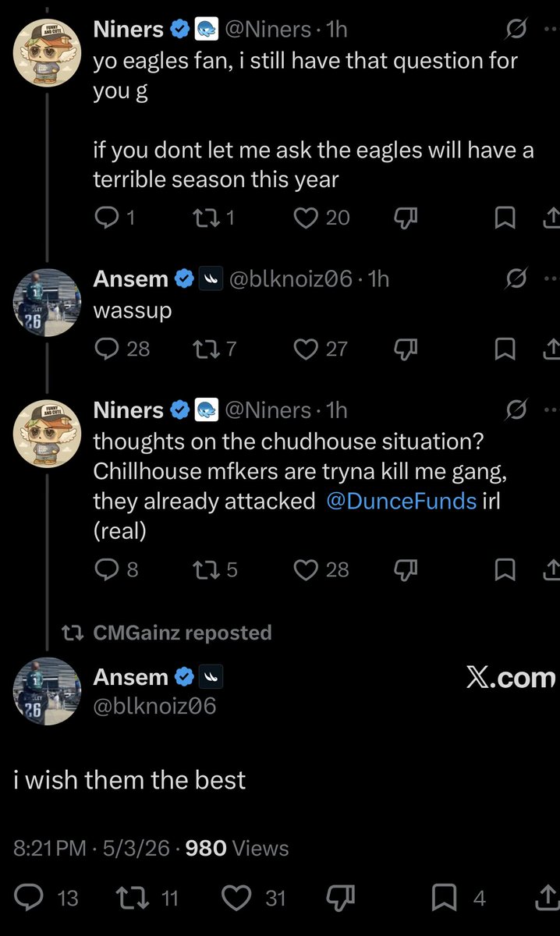Open more options on Ansem's 'wassup' tweet
Viewport: 560px width, 936px height.
551,278
